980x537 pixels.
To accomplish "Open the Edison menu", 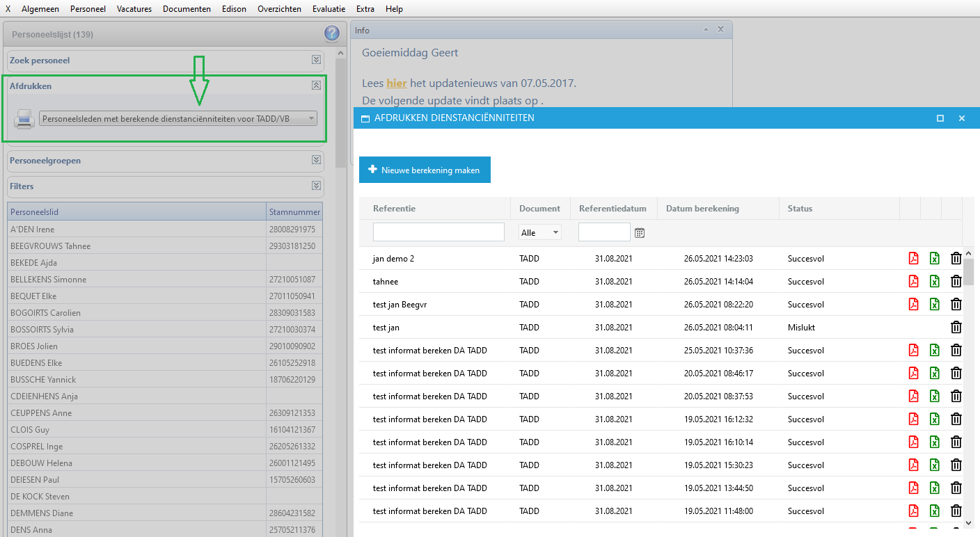I will pyautogui.click(x=235, y=9).
